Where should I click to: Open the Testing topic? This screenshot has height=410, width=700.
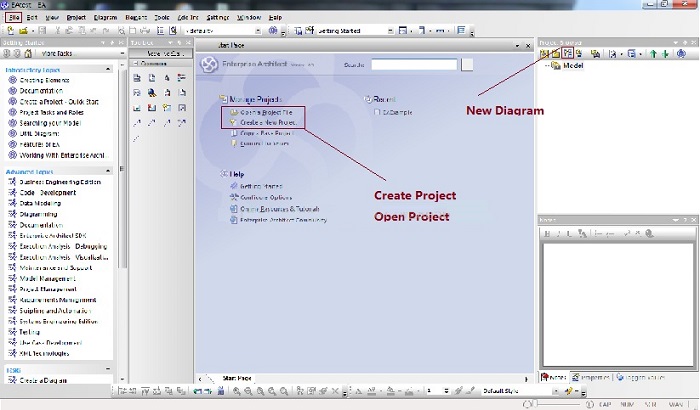click(x=29, y=332)
